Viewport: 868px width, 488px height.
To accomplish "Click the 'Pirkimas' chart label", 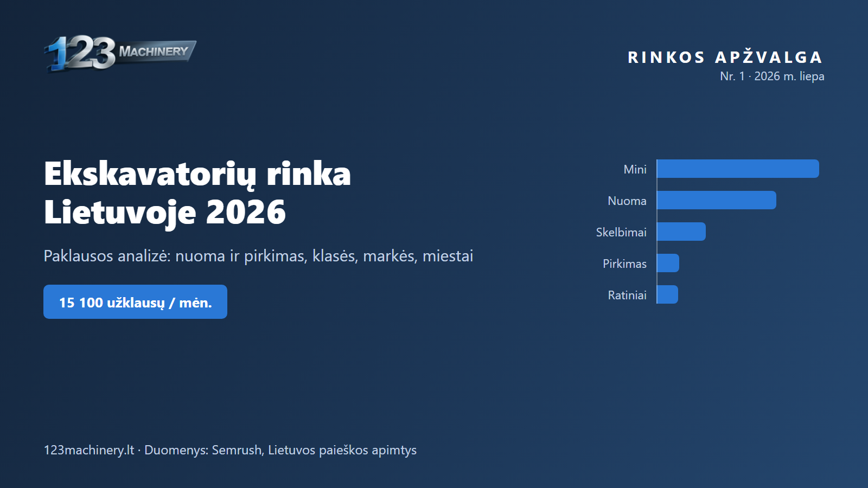I will (624, 264).
